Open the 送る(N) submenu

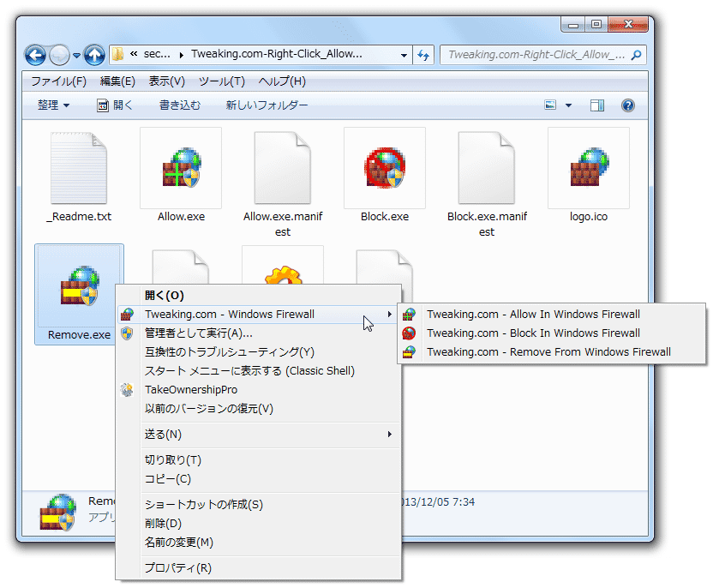258,435
